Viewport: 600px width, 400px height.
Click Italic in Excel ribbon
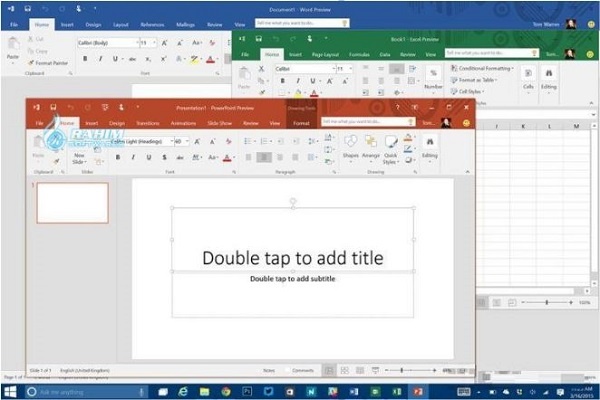[x=298, y=81]
